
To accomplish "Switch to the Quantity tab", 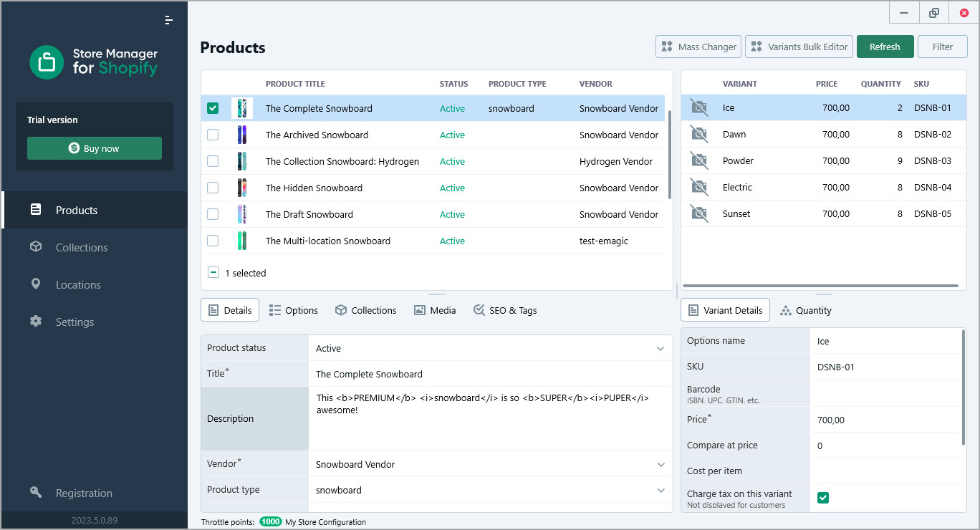I will [806, 310].
